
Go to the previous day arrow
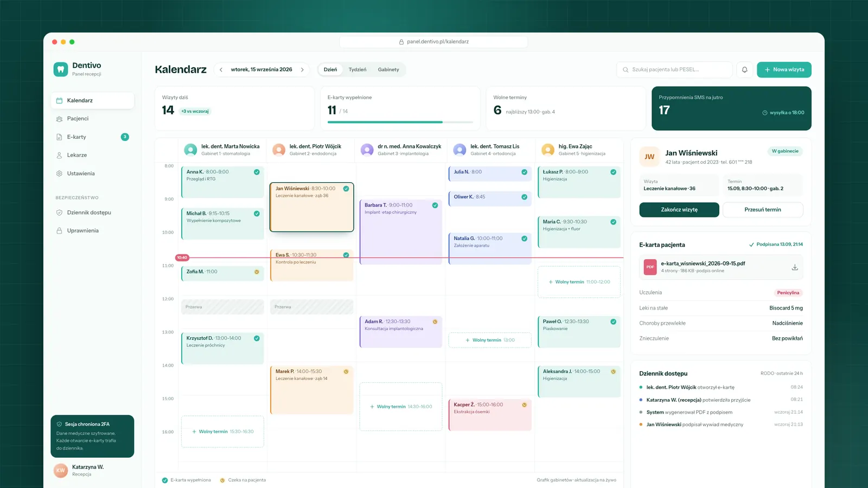221,69
